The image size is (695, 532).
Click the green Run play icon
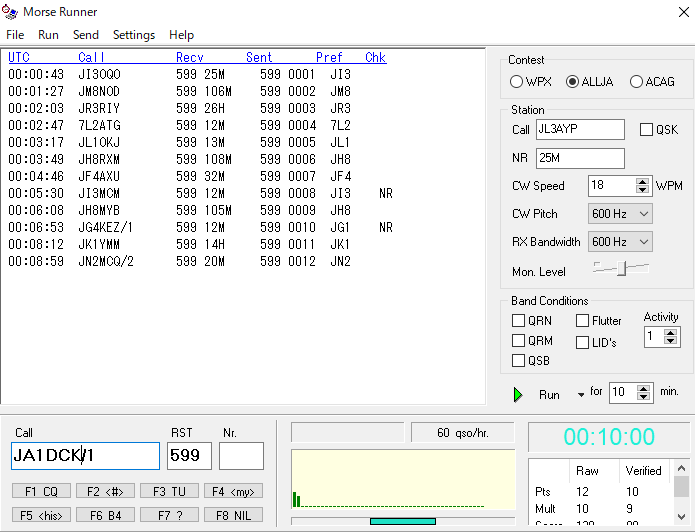point(517,395)
